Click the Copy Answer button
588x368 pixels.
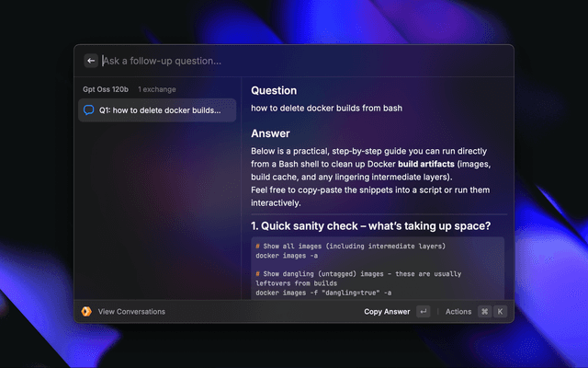(x=387, y=312)
